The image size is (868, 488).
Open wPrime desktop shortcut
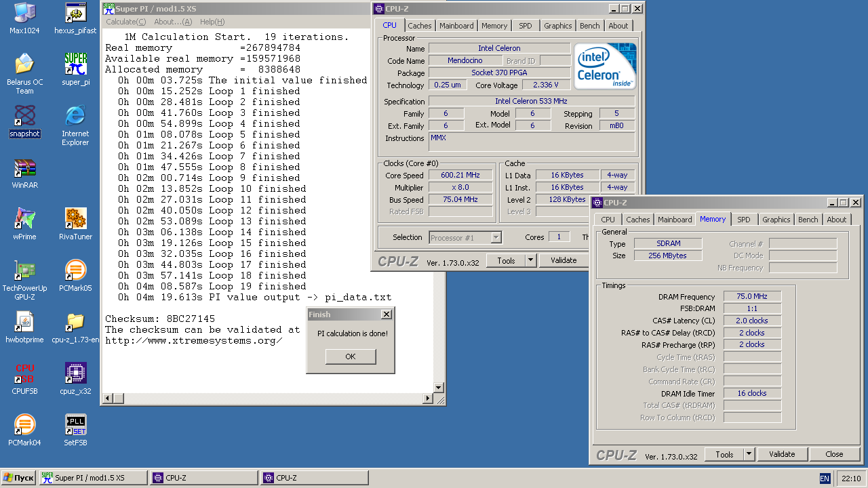click(x=24, y=224)
